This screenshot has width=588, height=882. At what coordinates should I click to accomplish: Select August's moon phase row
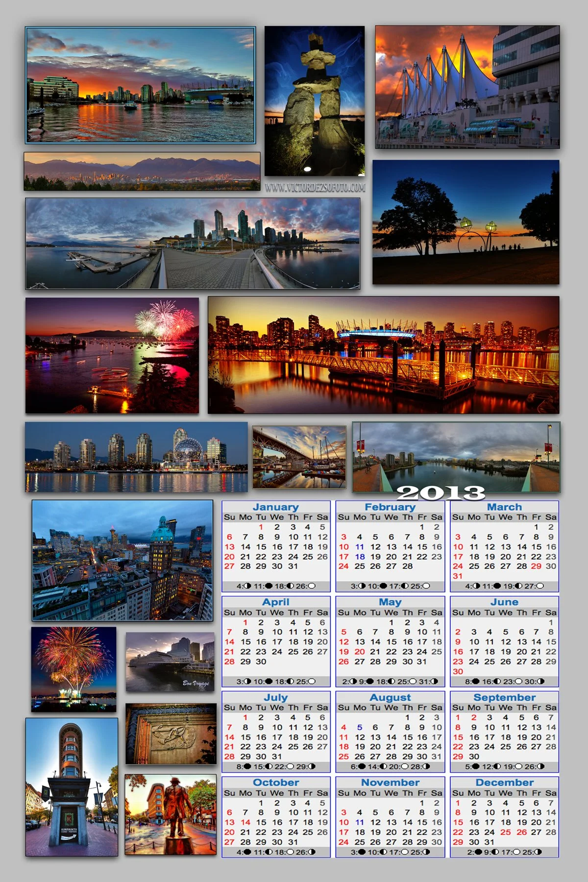click(x=390, y=766)
